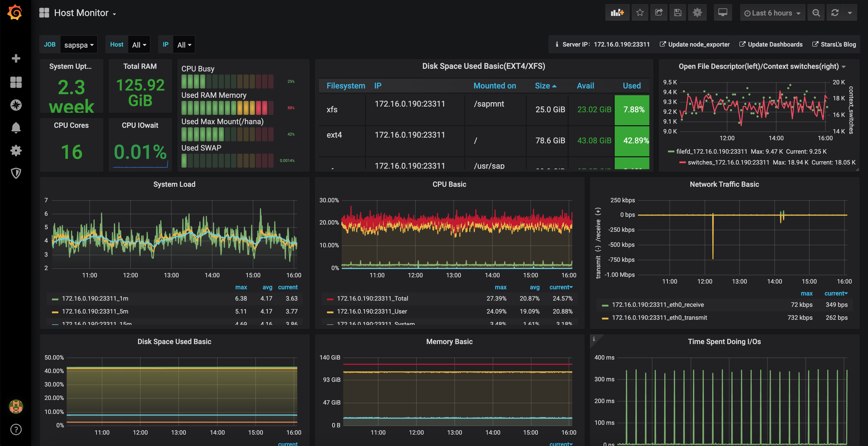Star this dashboard as favorite
The height and width of the screenshot is (446, 868).
coord(639,13)
